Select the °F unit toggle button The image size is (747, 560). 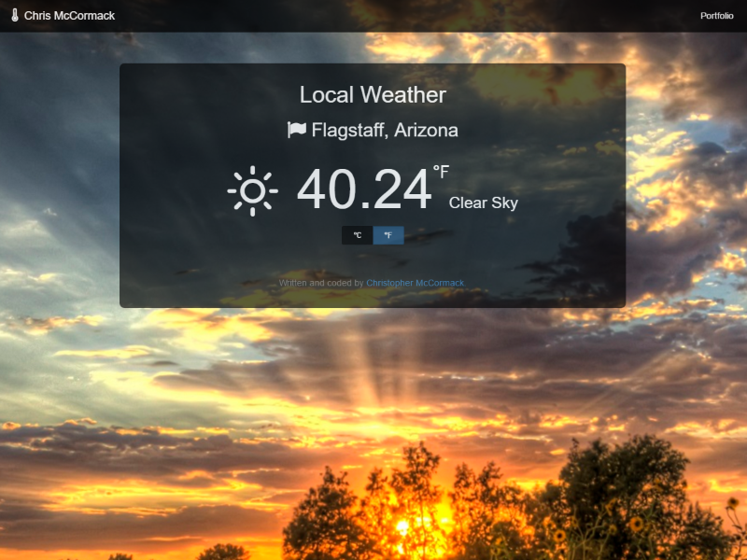point(388,235)
